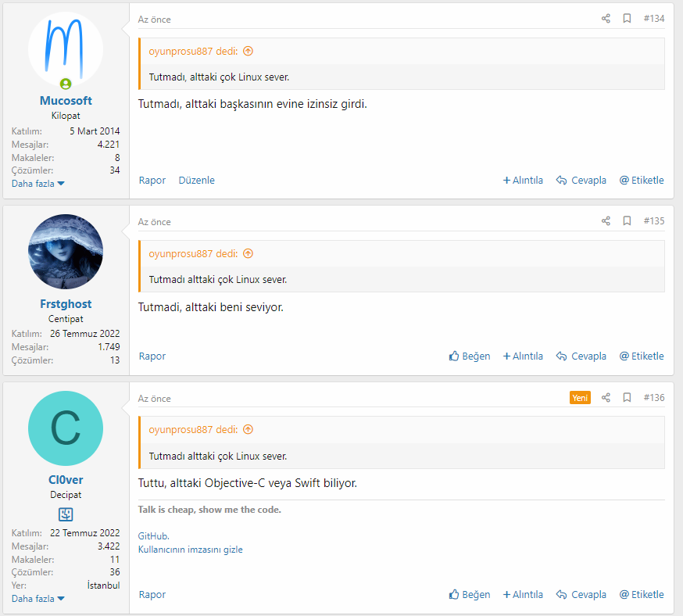Viewport: 683px width, 616px height.
Task: Click Frstghost's Centipat rank title
Action: pyautogui.click(x=66, y=318)
